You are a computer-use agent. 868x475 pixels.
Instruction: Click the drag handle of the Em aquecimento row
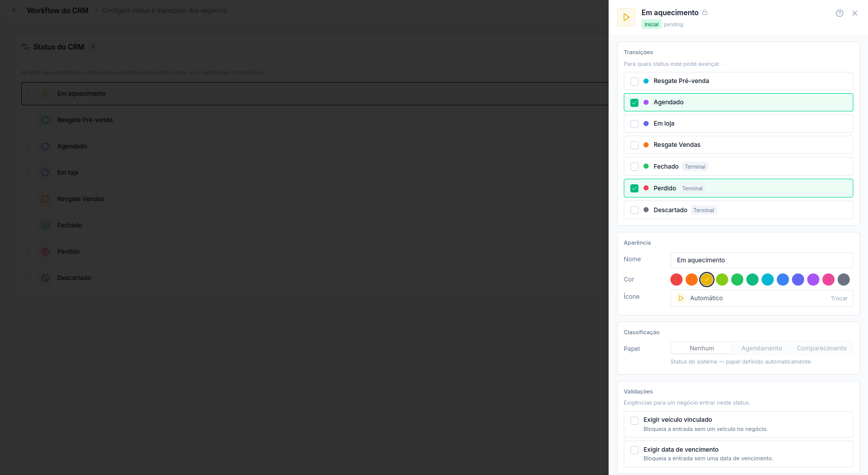29,94
